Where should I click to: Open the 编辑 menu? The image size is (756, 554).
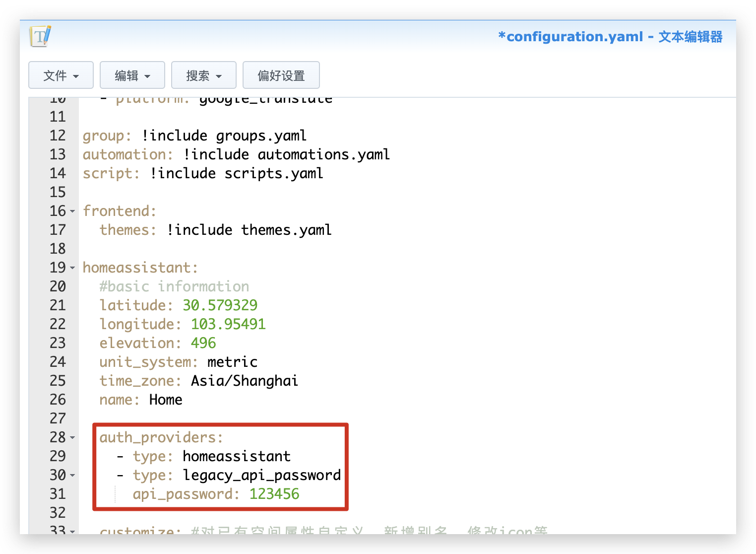(x=132, y=75)
